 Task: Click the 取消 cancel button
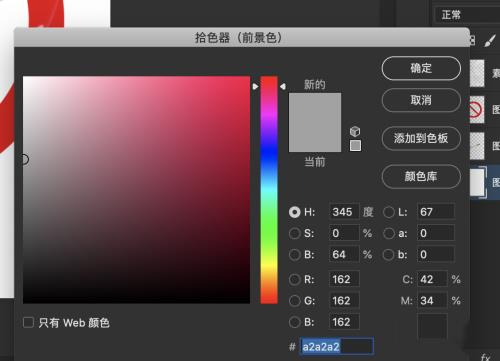tap(421, 100)
